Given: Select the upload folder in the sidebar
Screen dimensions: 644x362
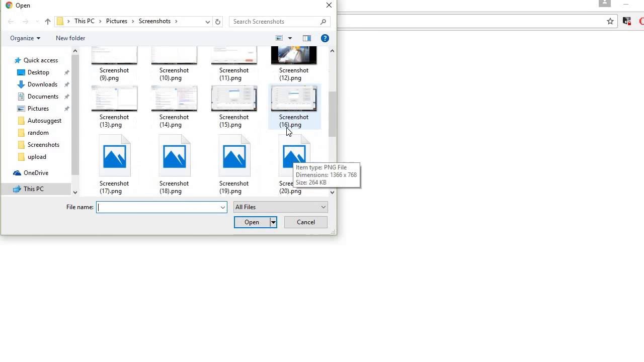Looking at the screenshot, I should coord(37,157).
